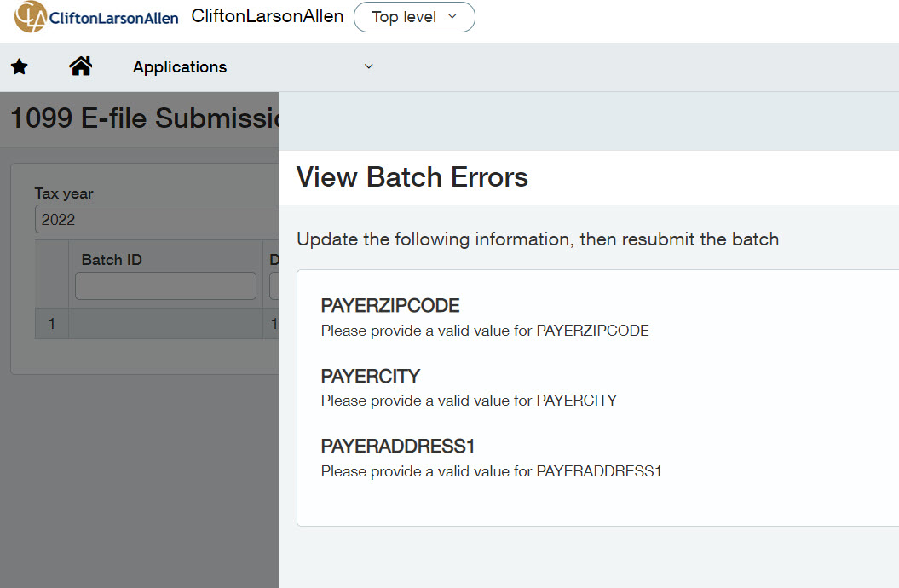Click the View Batch Errors panel title
This screenshot has width=899, height=588.
[412, 177]
